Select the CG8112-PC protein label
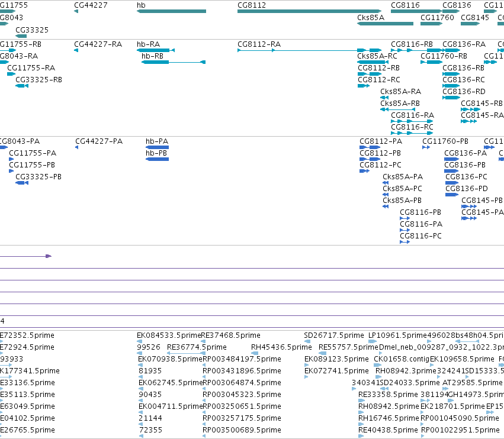 380,165
